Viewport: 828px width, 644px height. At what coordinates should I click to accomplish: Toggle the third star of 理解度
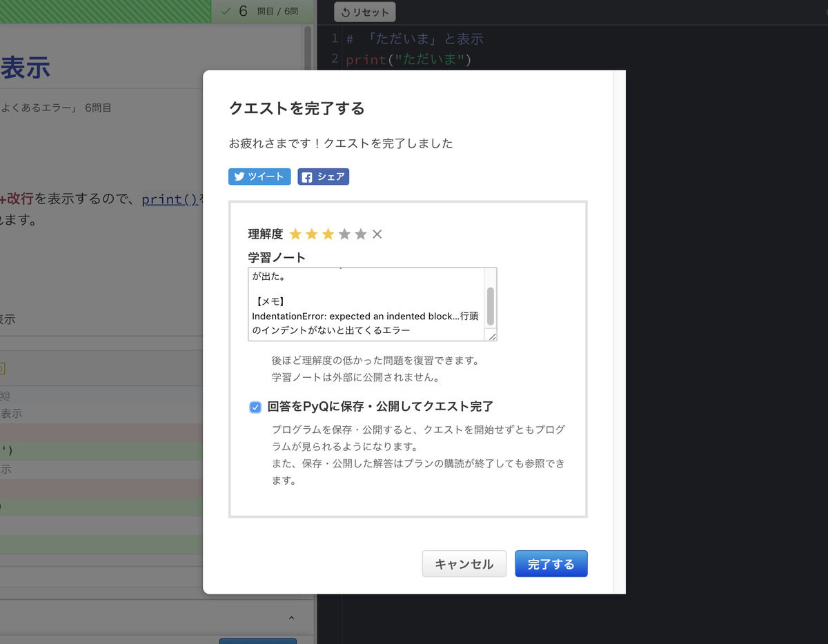pyautogui.click(x=328, y=234)
